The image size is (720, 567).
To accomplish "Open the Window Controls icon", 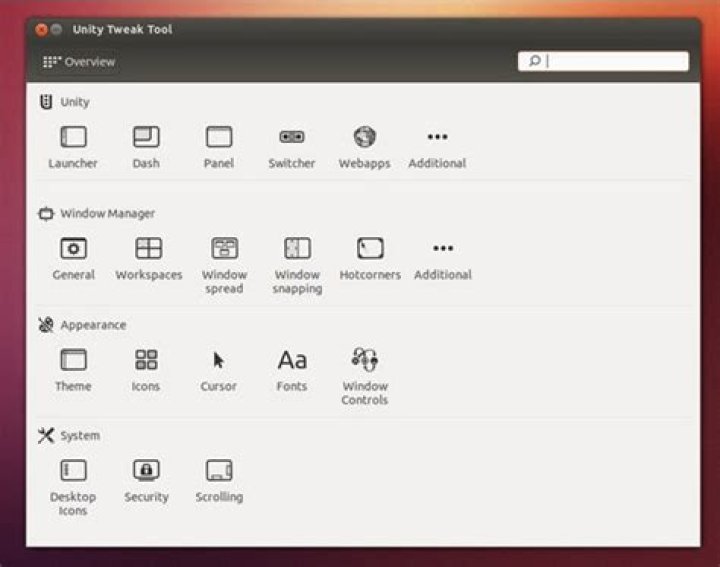I will click(x=365, y=359).
